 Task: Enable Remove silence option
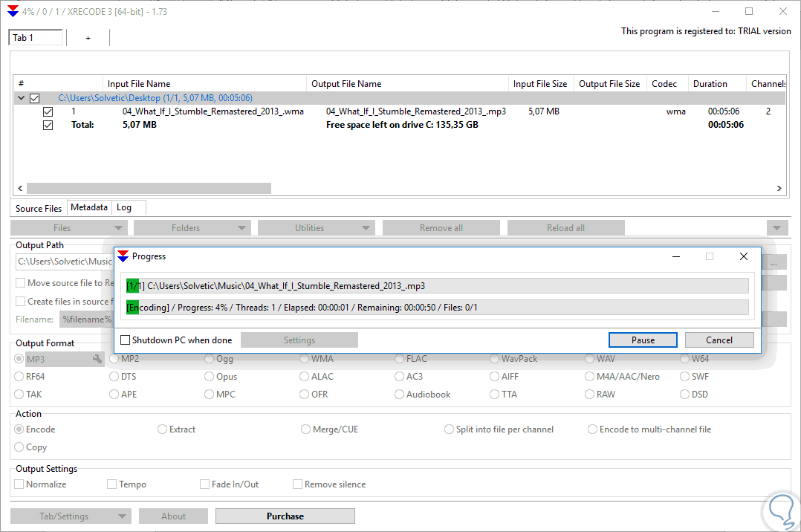pyautogui.click(x=297, y=484)
